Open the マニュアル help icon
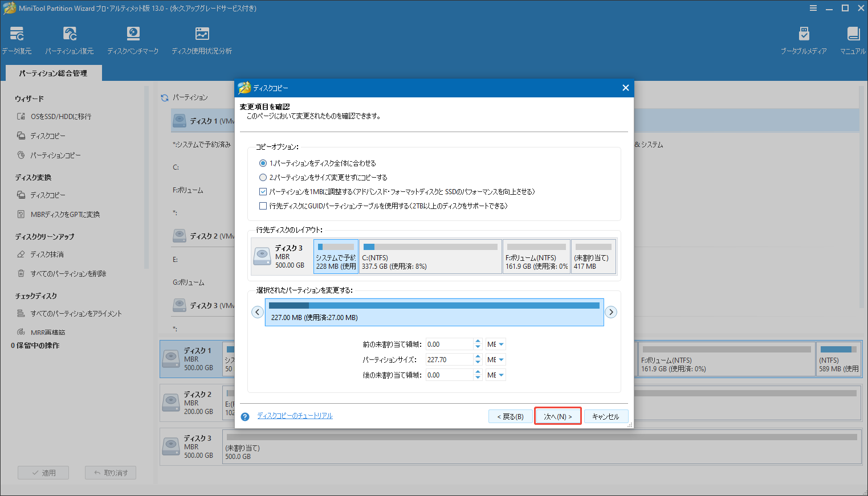The width and height of the screenshot is (868, 496). (853, 39)
